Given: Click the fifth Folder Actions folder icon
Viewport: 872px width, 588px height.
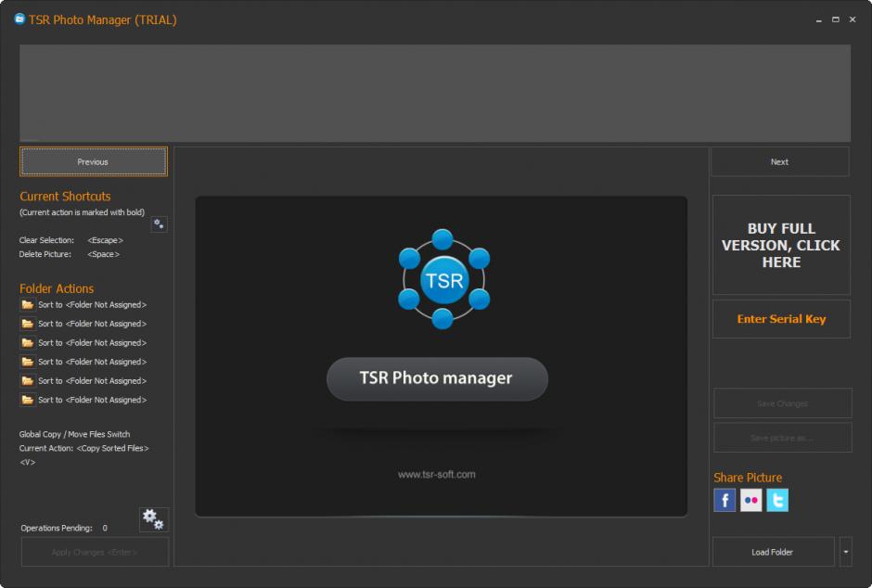Looking at the screenshot, I should [x=27, y=380].
